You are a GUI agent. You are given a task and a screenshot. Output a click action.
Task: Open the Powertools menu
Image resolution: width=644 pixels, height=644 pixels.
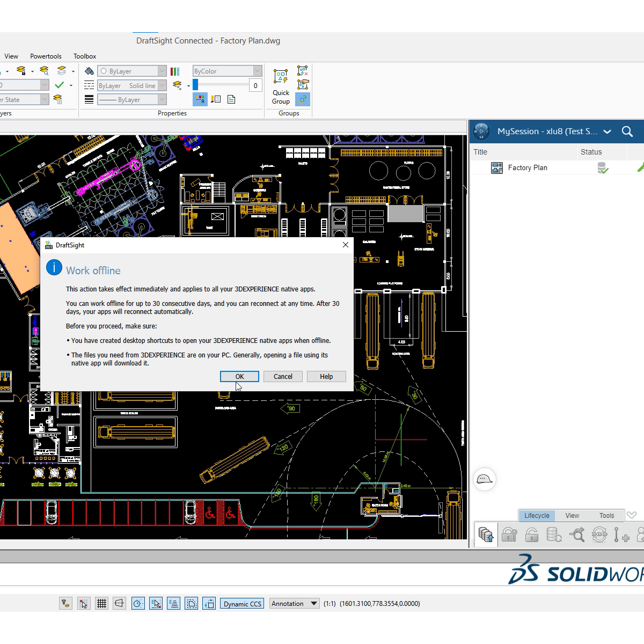click(x=46, y=56)
